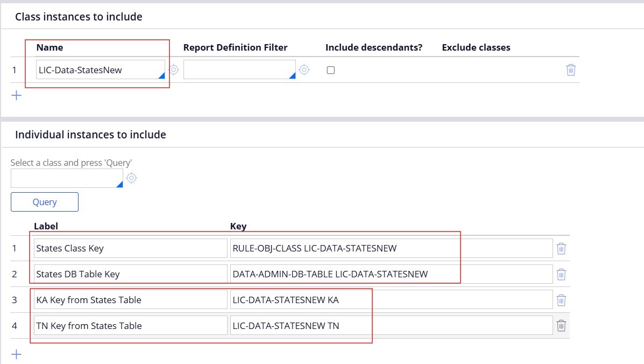The image size is (644, 364).
Task: Remove the KA Key from States Table row
Action: [561, 300]
